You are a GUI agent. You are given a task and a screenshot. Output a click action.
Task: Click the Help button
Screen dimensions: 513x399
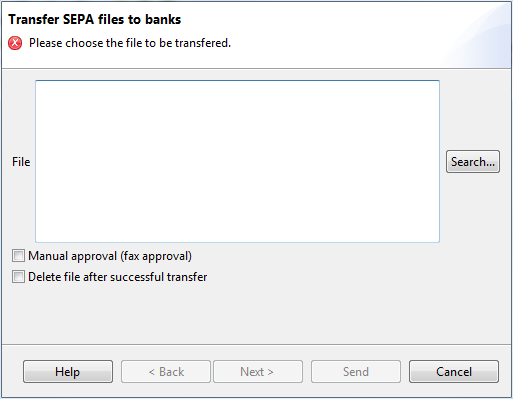68,371
